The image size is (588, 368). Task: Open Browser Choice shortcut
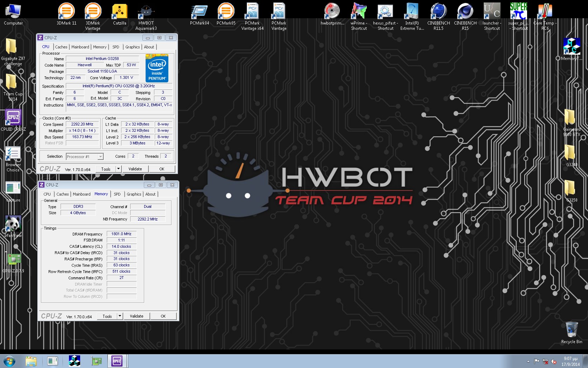13,159
